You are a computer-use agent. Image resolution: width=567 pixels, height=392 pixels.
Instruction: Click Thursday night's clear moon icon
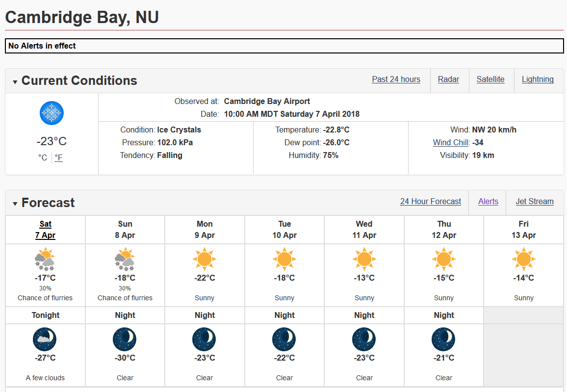(443, 339)
